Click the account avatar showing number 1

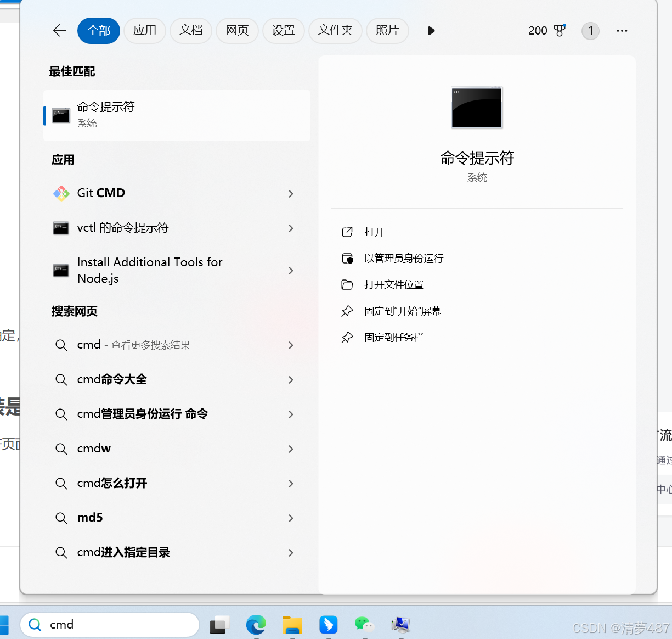[x=591, y=31]
